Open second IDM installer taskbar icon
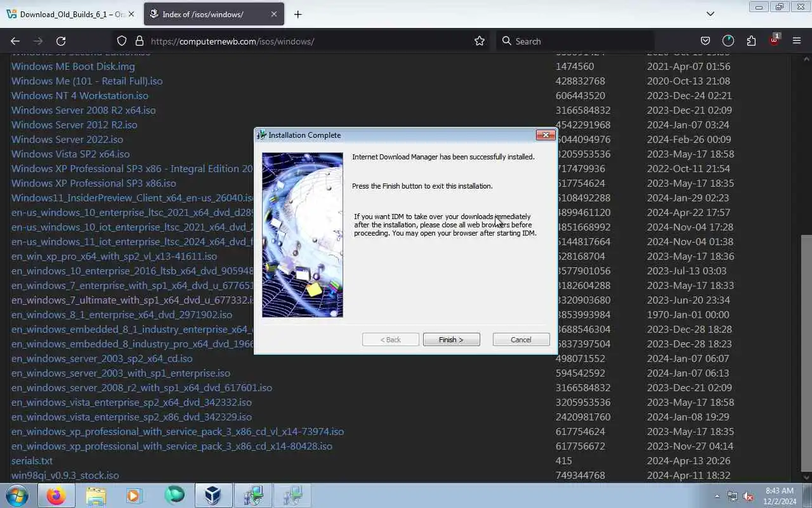Image resolution: width=812 pixels, height=508 pixels. (292, 495)
